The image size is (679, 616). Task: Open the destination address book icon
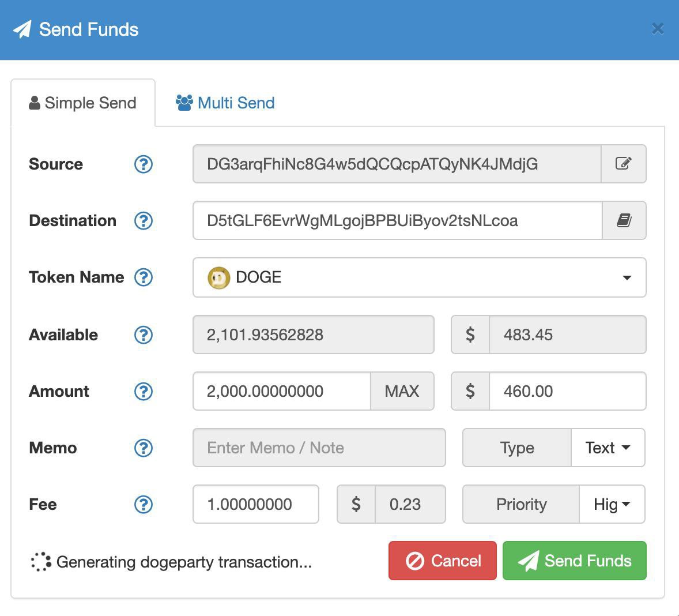(x=624, y=220)
